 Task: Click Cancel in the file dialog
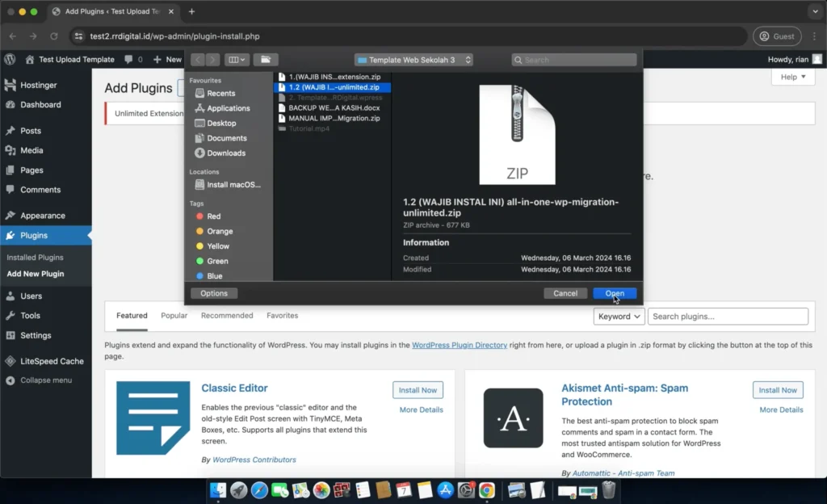565,293
